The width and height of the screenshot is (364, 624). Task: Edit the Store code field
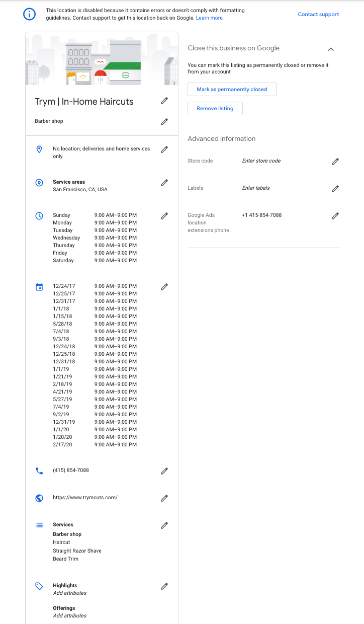[335, 162]
